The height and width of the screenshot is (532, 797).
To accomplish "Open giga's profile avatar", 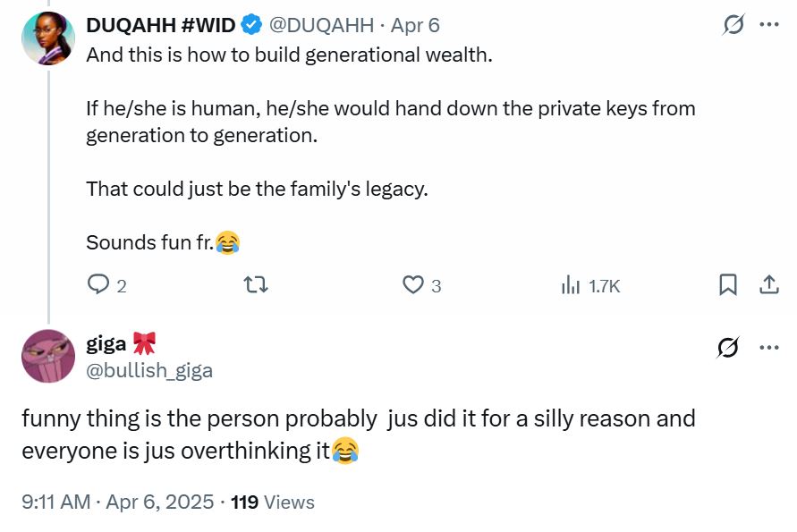I will click(47, 356).
